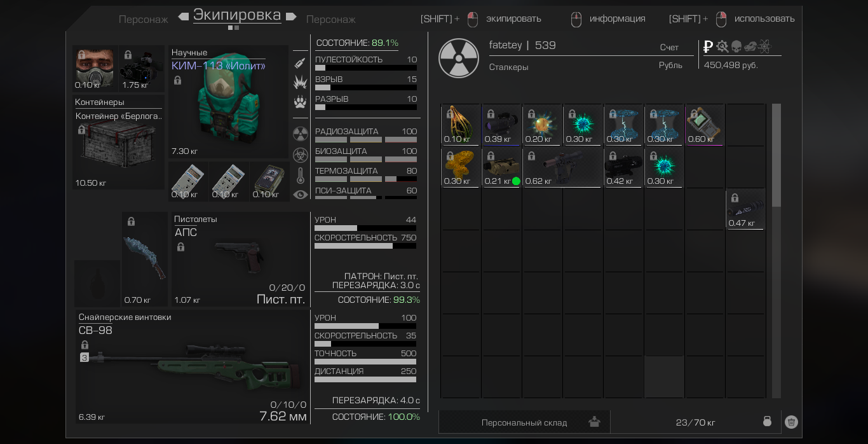The width and height of the screenshot is (868, 444).
Task: Click the dark green detector in suit slots
Action: (269, 181)
